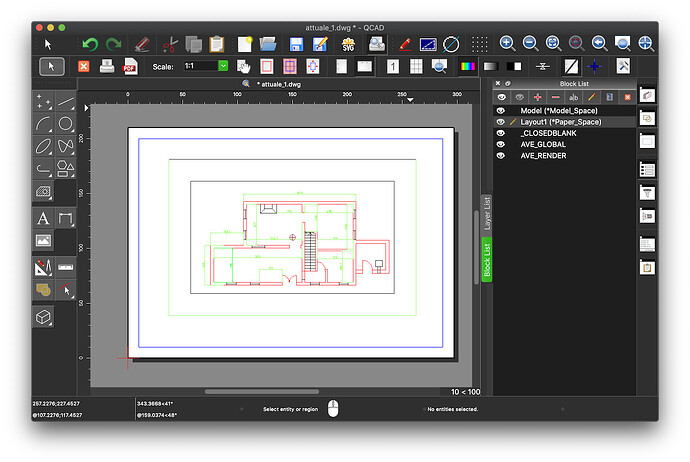Open Circle tools in left toolbox
Screen dimensions: 690x462
66,124
